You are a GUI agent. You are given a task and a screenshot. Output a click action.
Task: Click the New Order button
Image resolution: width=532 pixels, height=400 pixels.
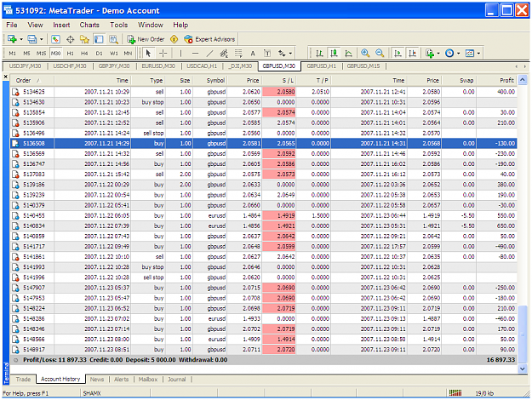click(146, 39)
